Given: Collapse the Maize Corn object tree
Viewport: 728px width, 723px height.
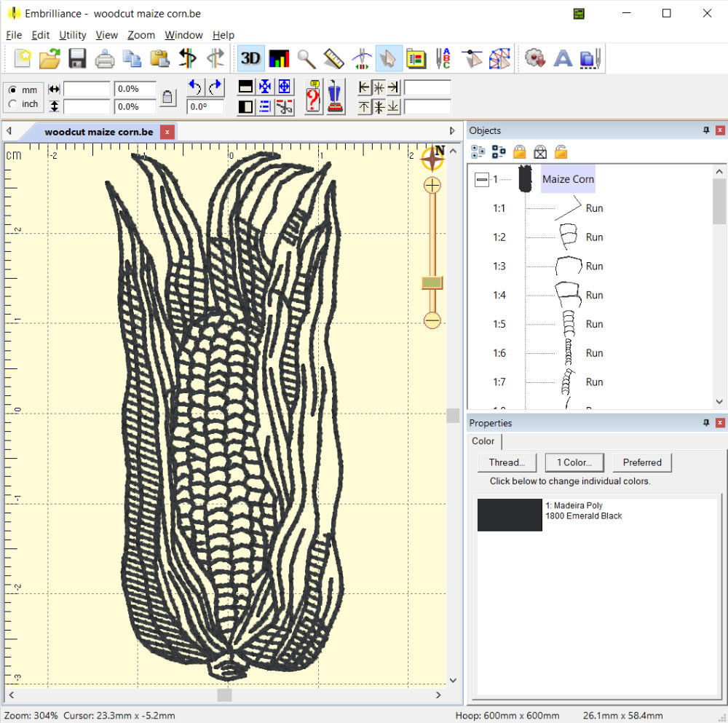Looking at the screenshot, I should point(481,179).
